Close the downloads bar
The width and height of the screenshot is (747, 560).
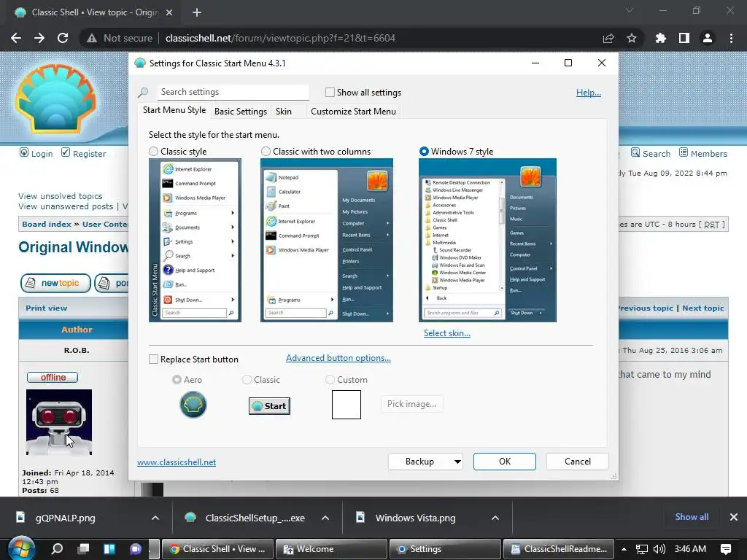(734, 517)
